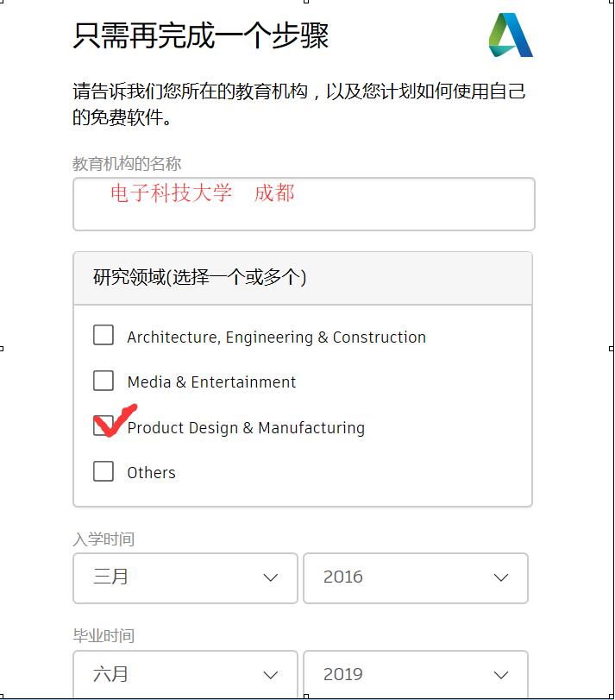Open the graduation year dropdown showing 2019
Viewport: 615px width, 700px height.
point(416,674)
